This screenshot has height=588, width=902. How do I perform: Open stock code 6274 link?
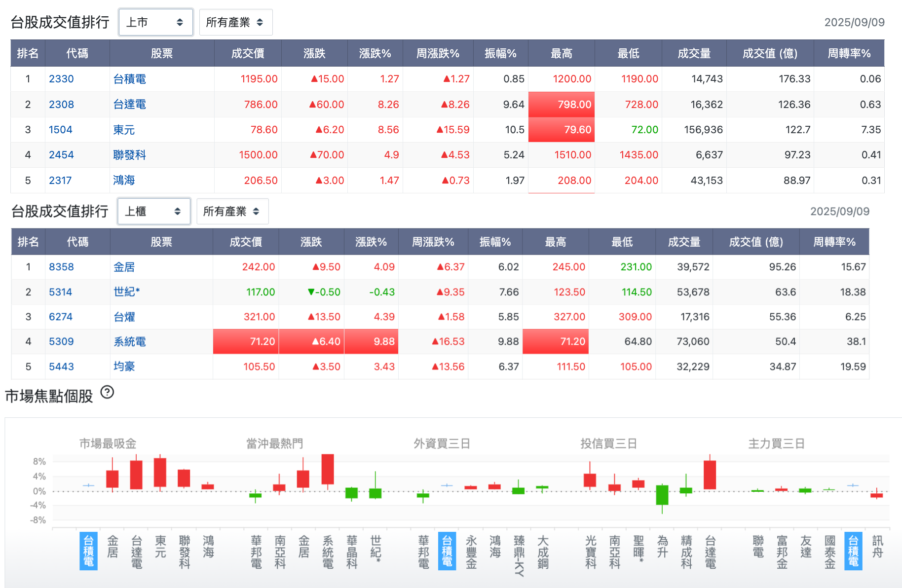61,317
